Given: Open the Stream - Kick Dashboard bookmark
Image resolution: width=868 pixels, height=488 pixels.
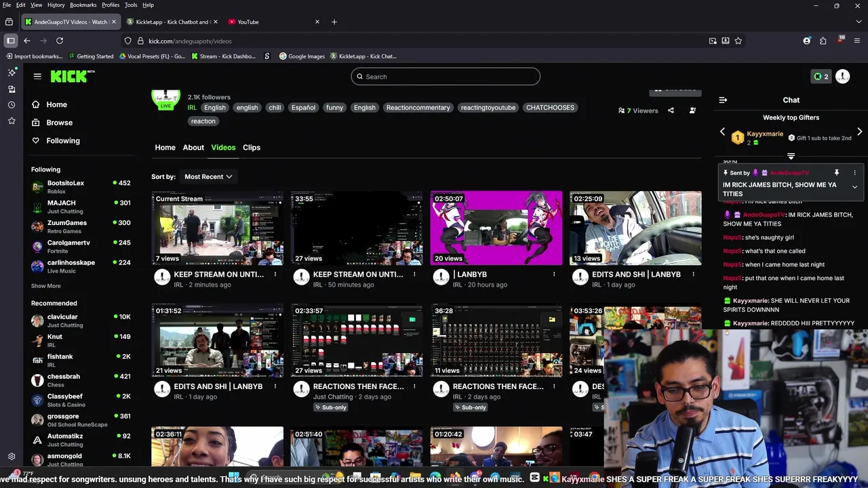Looking at the screenshot, I should coord(223,56).
